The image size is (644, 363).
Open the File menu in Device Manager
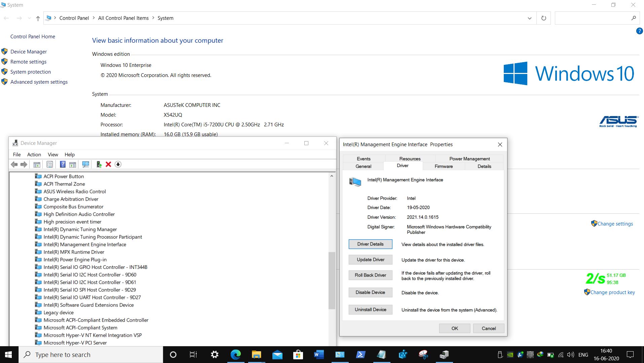point(17,155)
